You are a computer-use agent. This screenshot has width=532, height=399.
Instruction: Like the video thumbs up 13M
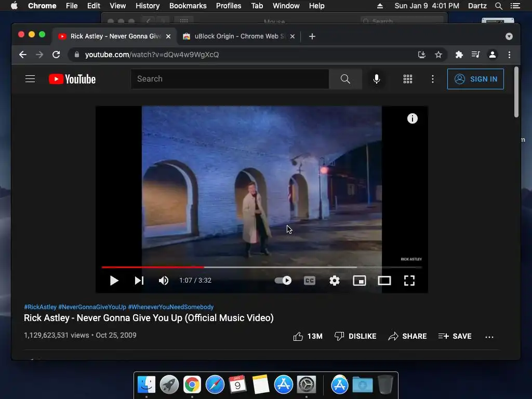coord(308,336)
